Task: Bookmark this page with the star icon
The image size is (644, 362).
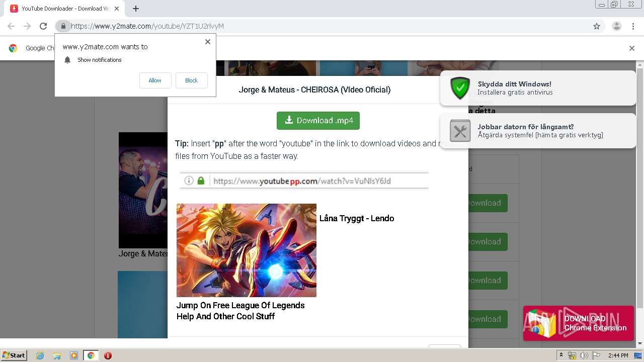Action: click(x=597, y=26)
